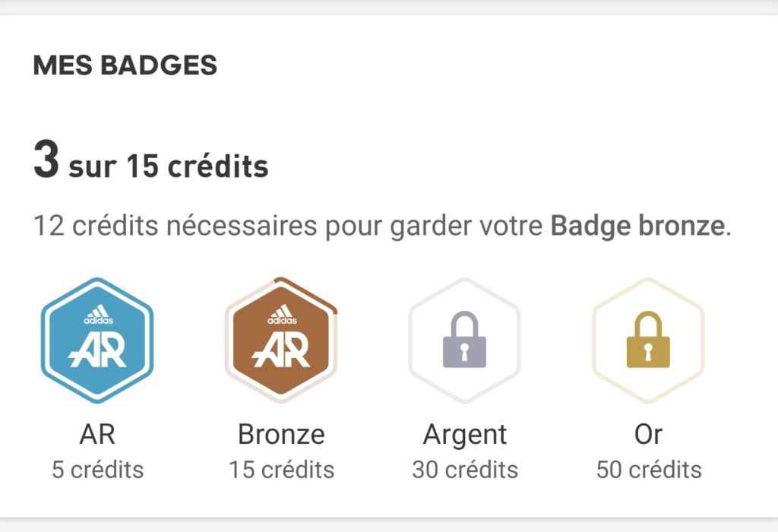Click the adidas logo inside the blue badge
The height and width of the screenshot is (532, 778).
tap(97, 315)
